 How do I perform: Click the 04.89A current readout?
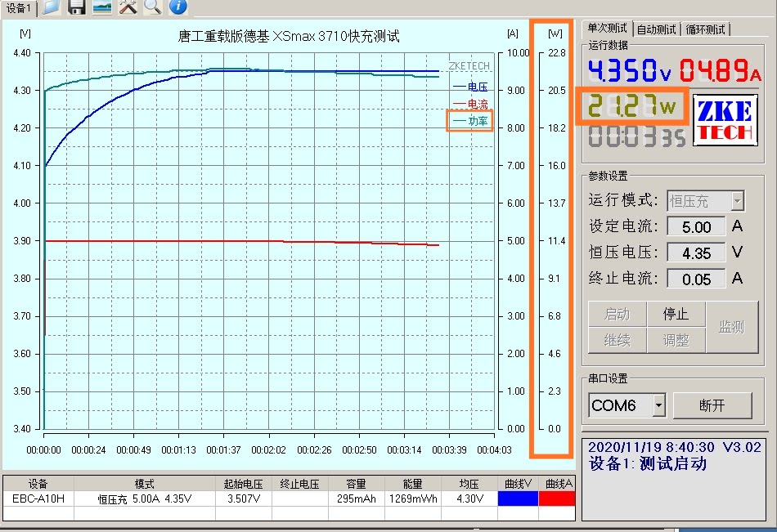pos(720,70)
